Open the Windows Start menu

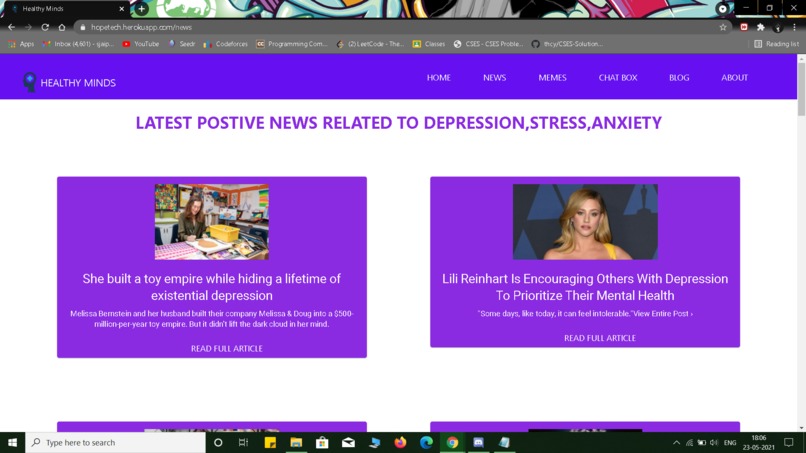coord(12,442)
